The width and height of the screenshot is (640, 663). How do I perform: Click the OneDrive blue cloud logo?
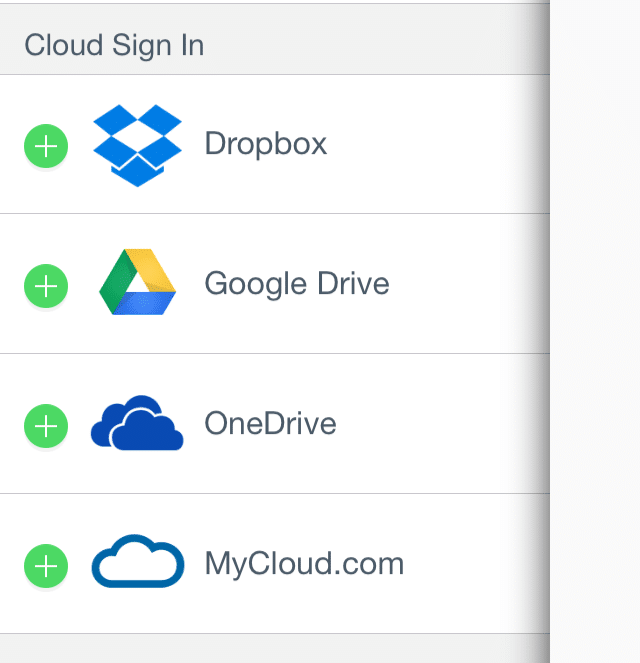137,423
